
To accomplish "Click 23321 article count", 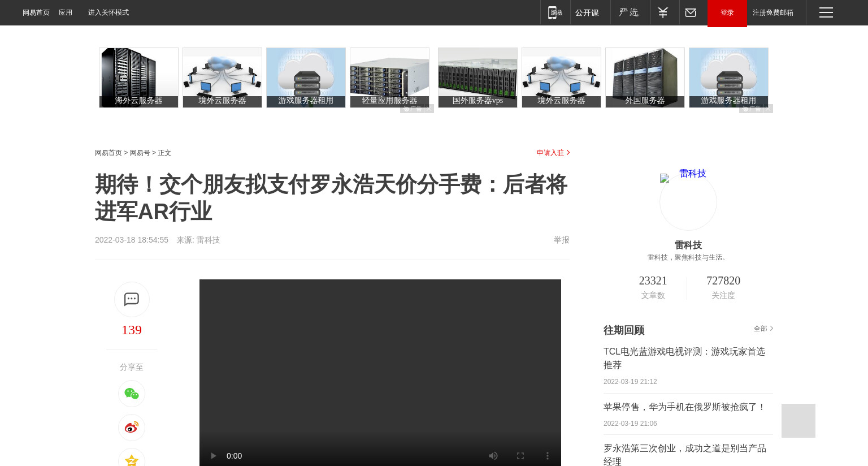I will point(653,281).
